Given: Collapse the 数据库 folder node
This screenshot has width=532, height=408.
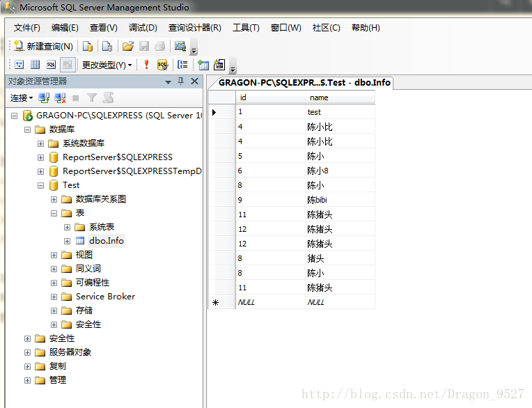Looking at the screenshot, I should pos(27,130).
